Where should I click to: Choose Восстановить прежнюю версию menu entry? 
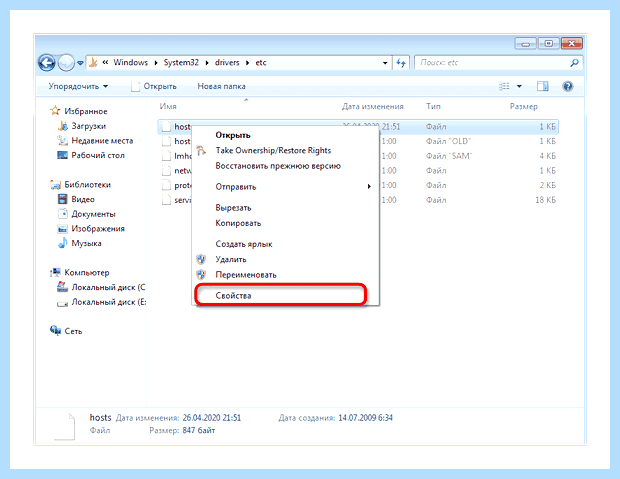pos(278,166)
